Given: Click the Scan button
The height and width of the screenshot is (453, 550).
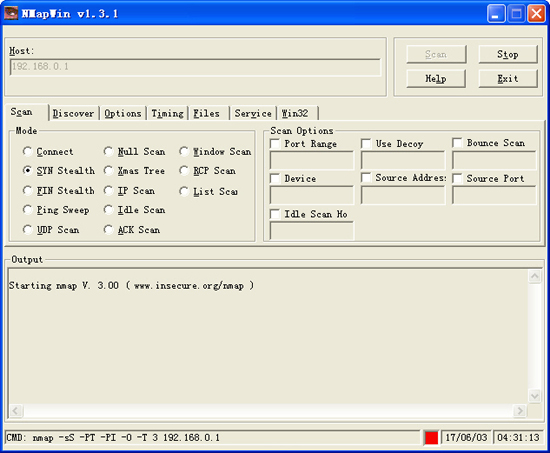Looking at the screenshot, I should [x=436, y=54].
